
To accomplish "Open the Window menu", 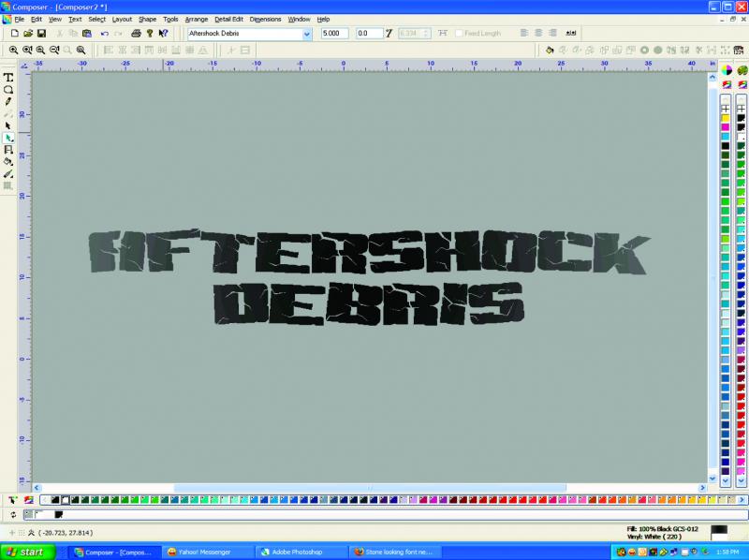I will click(x=299, y=19).
